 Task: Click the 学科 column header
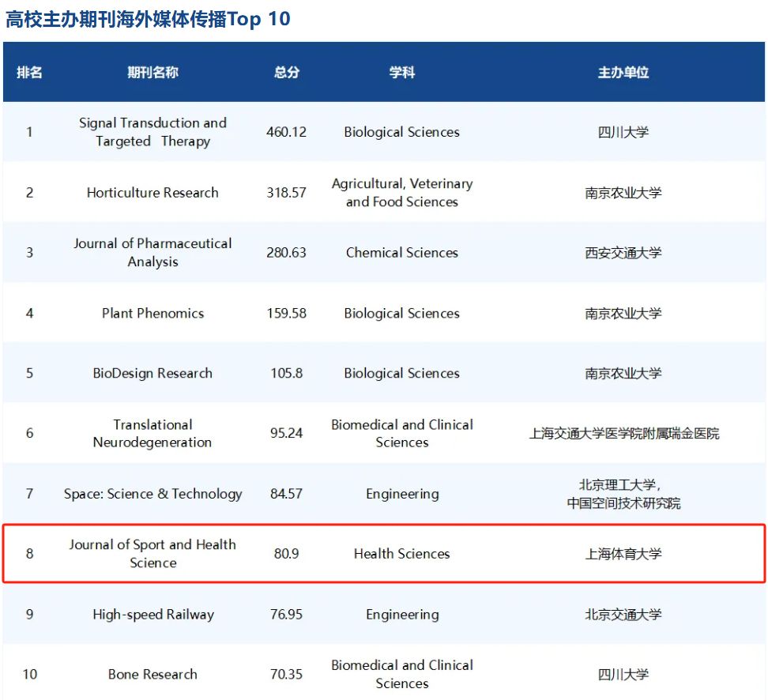[401, 72]
